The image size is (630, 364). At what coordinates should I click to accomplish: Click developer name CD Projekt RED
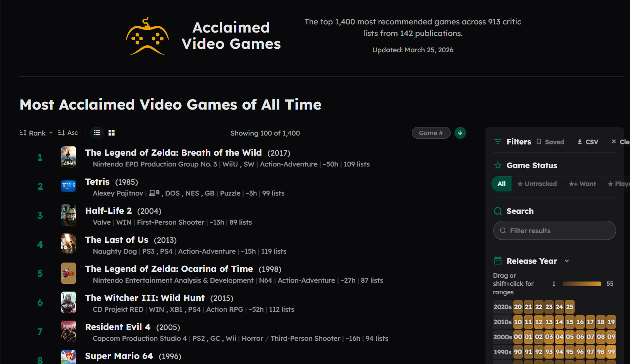[118, 309]
